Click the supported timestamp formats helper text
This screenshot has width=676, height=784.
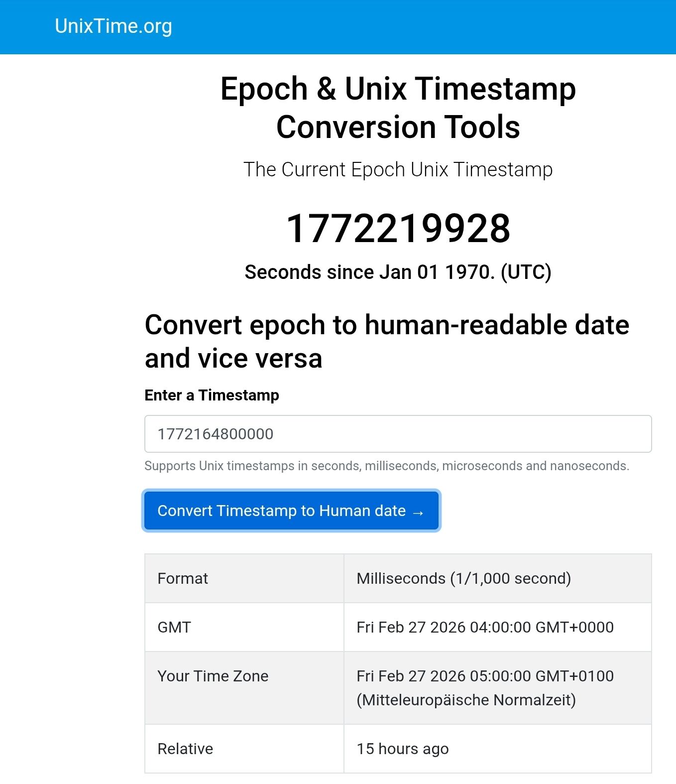coord(387,467)
